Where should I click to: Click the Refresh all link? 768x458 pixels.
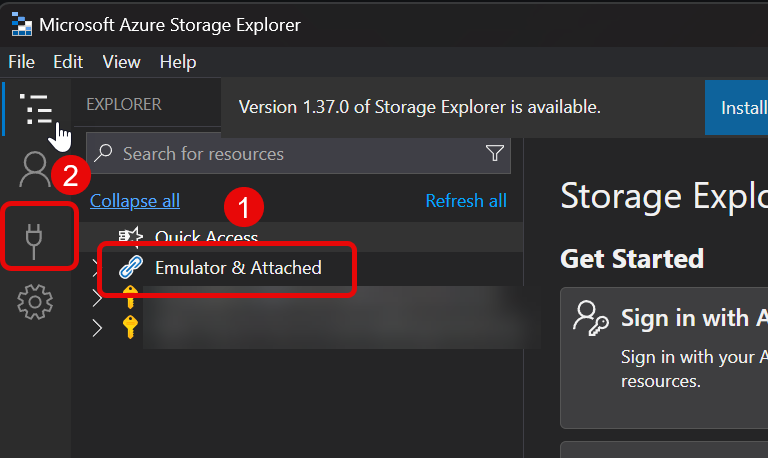pos(466,201)
